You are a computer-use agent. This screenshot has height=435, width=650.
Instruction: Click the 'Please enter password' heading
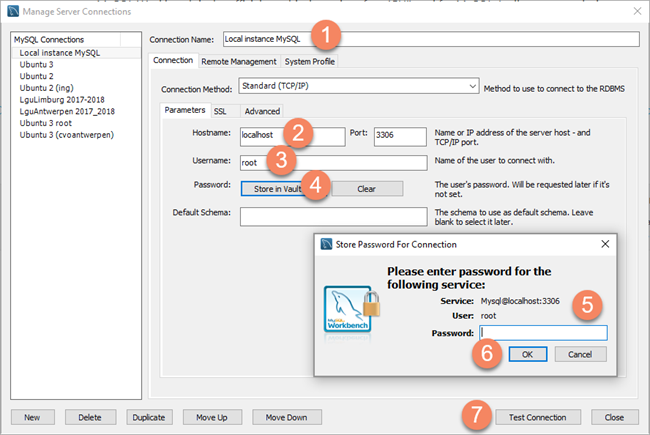pyautogui.click(x=469, y=278)
